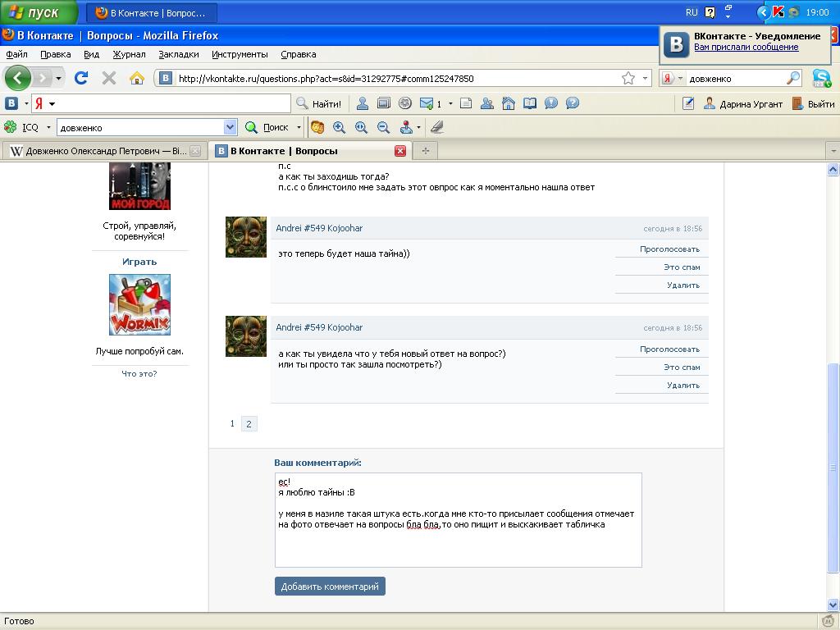Click the browser URL address field
This screenshot has width=840, height=630.
[396, 78]
